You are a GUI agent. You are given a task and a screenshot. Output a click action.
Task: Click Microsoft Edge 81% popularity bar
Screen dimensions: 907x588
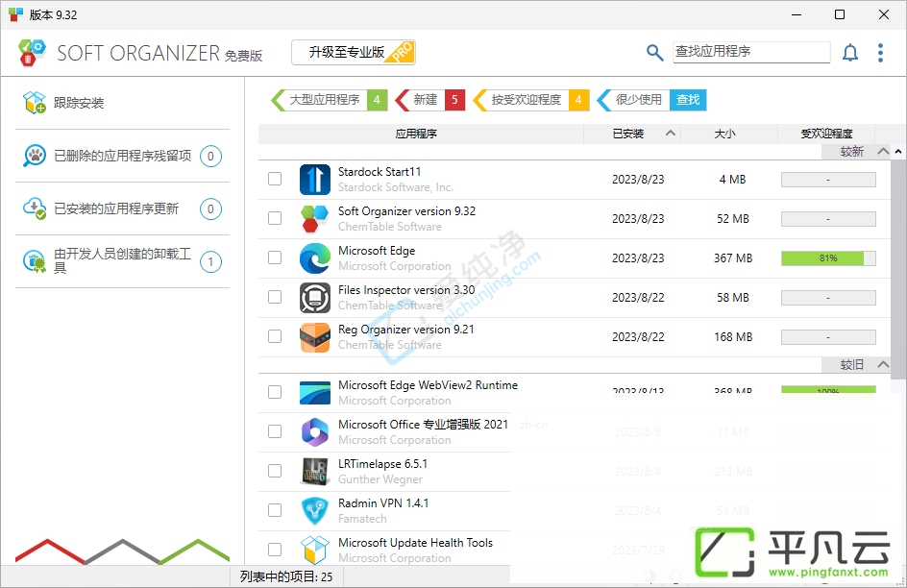(x=828, y=257)
